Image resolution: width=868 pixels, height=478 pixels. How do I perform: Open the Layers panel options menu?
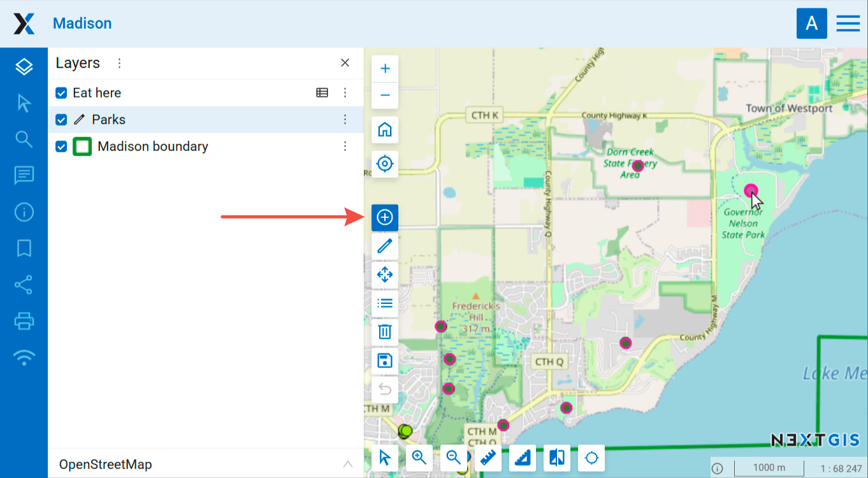119,63
